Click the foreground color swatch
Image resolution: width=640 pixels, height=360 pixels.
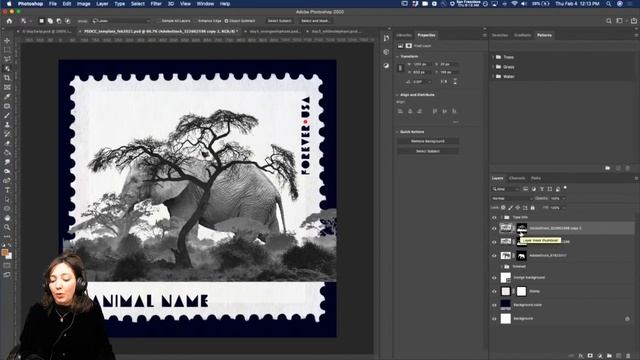click(x=5, y=253)
